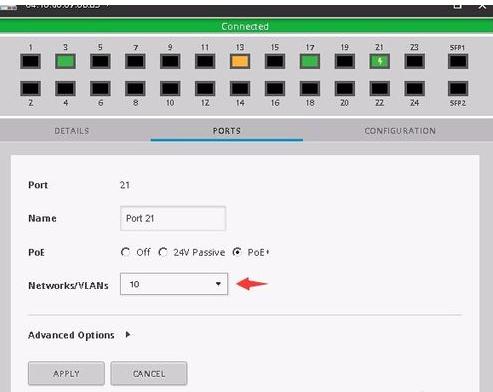Image resolution: width=493 pixels, height=392 pixels.
Task: Select port 2 icon
Action: 30,89
